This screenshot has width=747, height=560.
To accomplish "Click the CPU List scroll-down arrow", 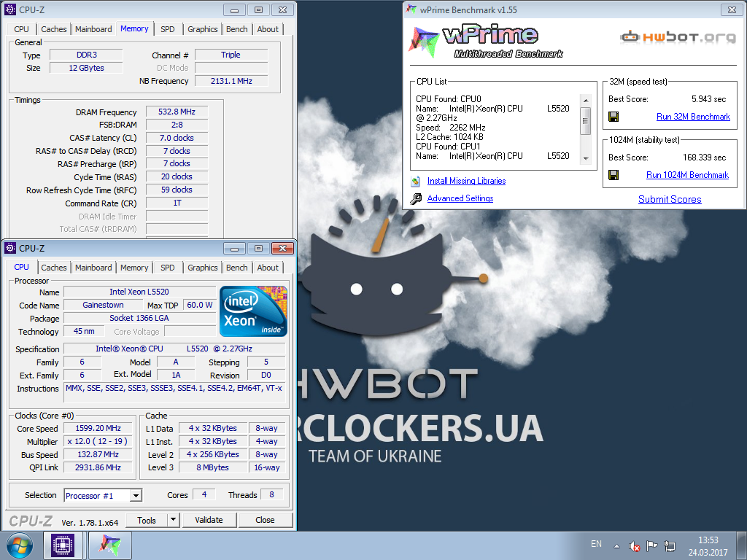I will coord(586,158).
